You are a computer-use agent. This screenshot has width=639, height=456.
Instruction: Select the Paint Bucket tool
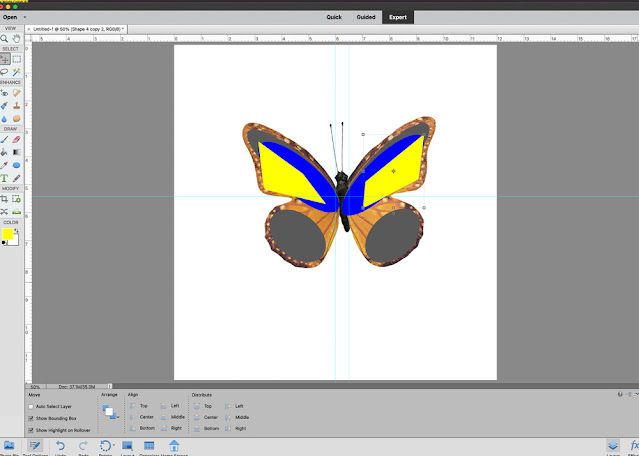click(x=4, y=152)
